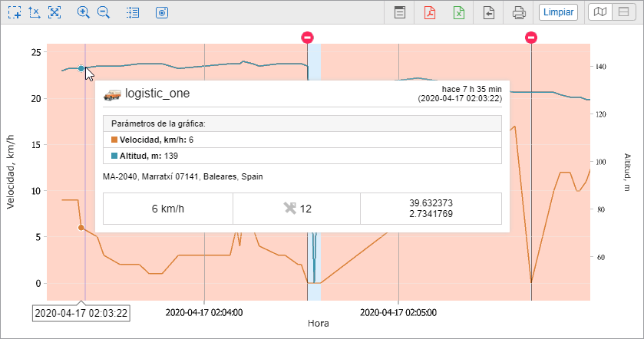The width and height of the screenshot is (644, 339).
Task: Toggle the map view button
Action: tap(601, 12)
